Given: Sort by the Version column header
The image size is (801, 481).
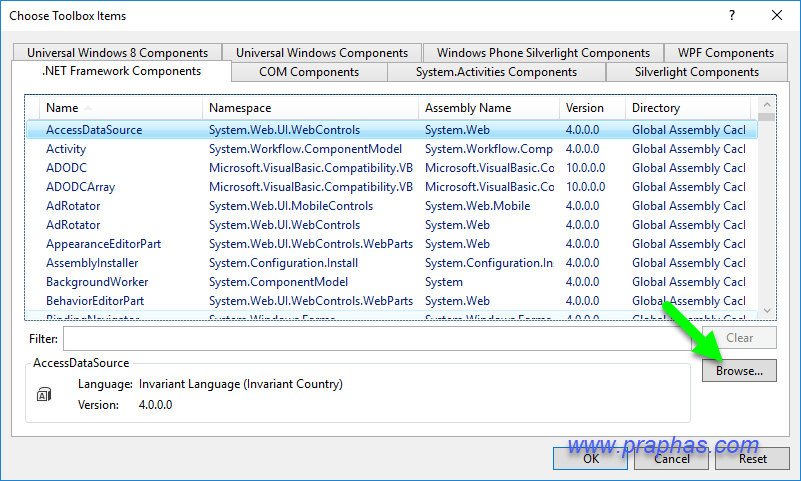Looking at the screenshot, I should 592,108.
